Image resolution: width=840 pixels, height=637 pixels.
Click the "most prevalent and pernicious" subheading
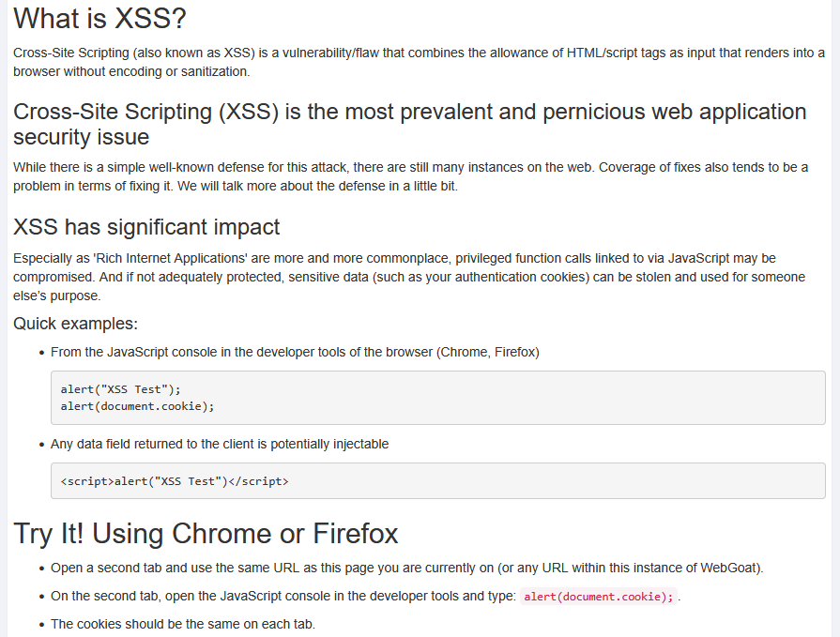click(x=409, y=124)
